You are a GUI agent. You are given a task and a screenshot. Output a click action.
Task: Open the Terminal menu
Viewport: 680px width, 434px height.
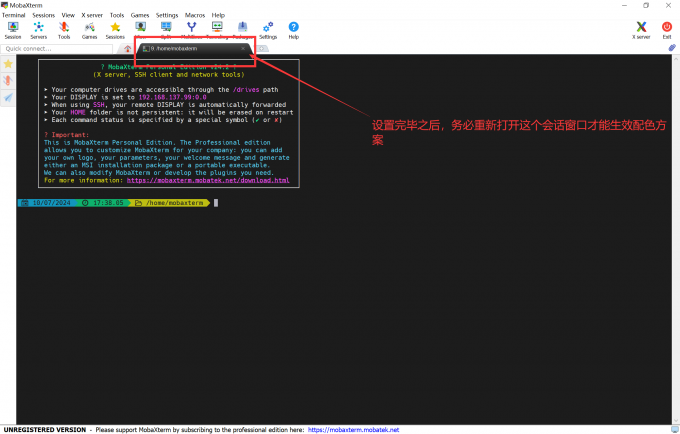13,15
